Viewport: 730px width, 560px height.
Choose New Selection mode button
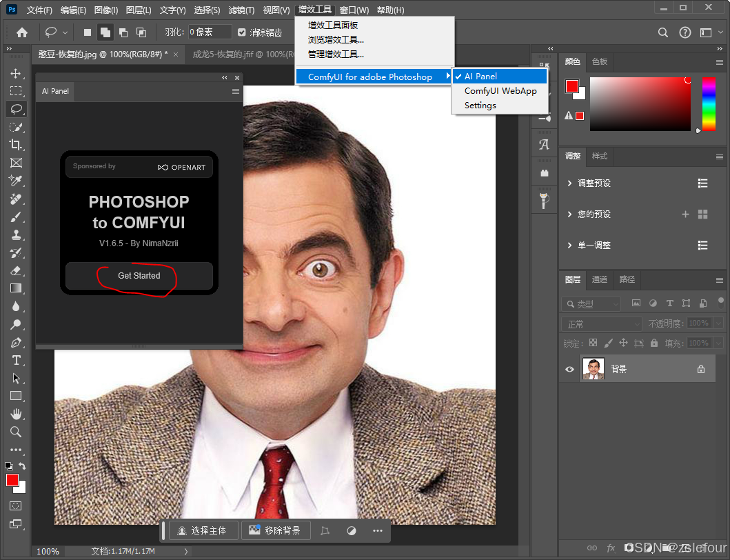87,32
